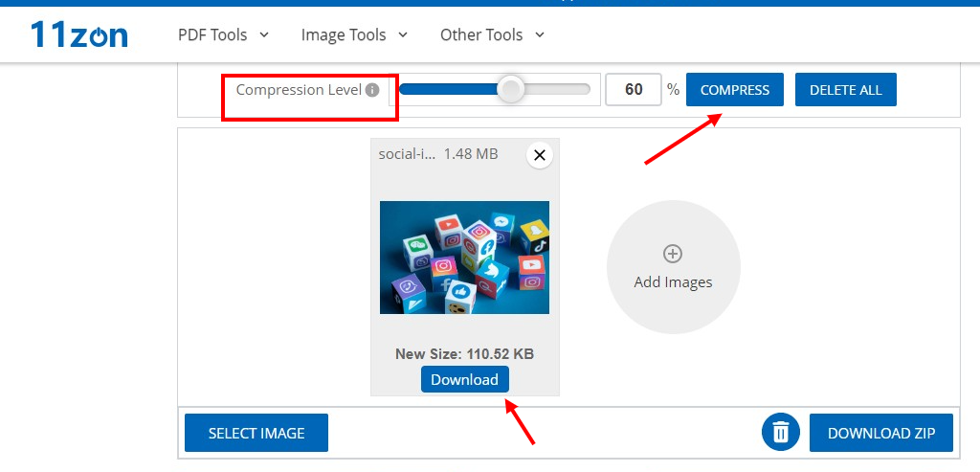
Task: Expand the Other Tools chevron
Action: coord(540,34)
